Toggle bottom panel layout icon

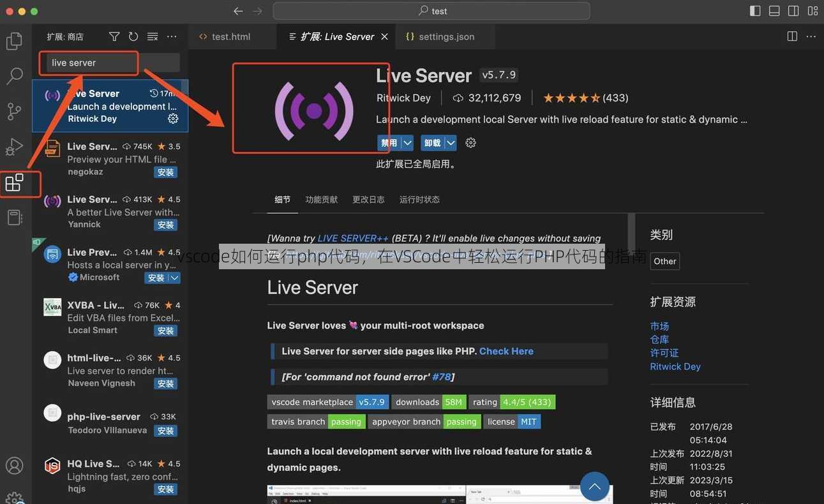tap(774, 11)
